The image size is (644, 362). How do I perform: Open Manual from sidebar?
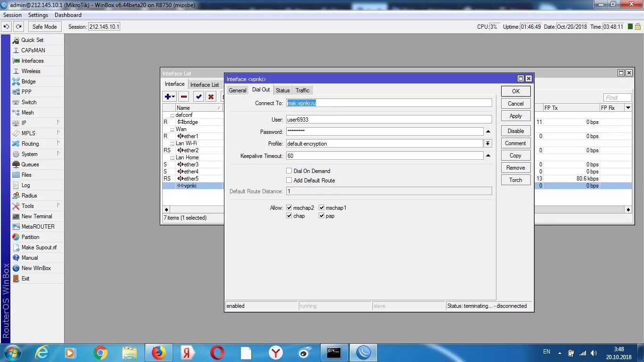point(30,258)
